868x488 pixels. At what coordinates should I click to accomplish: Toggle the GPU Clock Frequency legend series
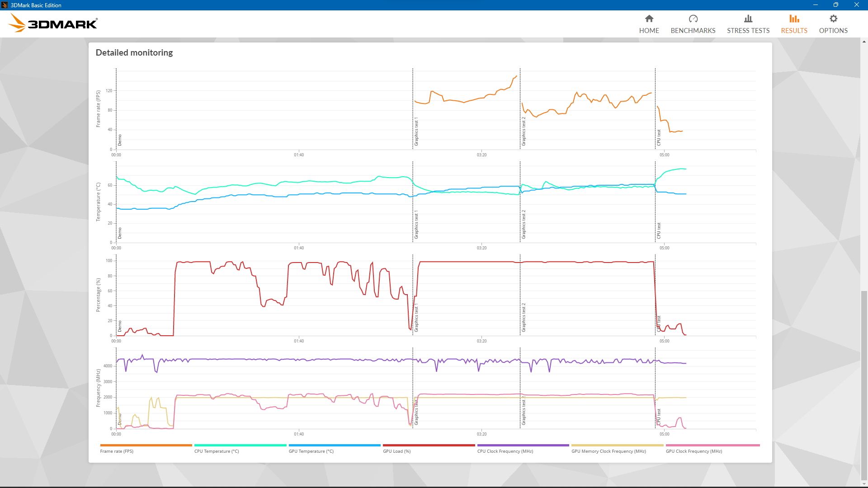point(693,451)
